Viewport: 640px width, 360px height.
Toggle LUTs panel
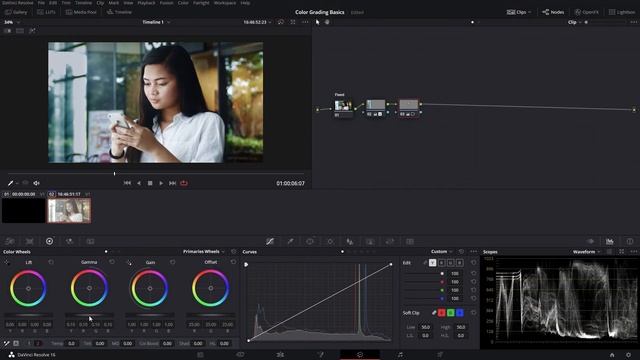tap(47, 12)
